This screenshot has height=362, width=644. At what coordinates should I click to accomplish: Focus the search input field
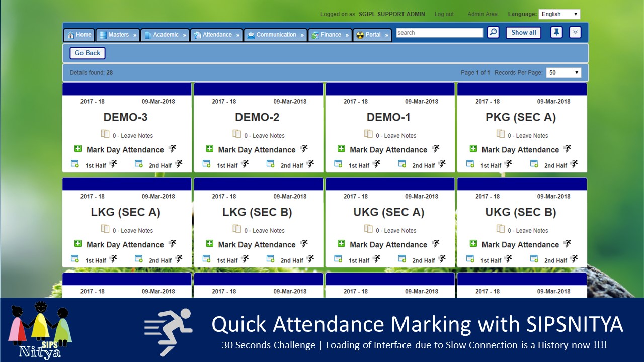[x=440, y=33]
